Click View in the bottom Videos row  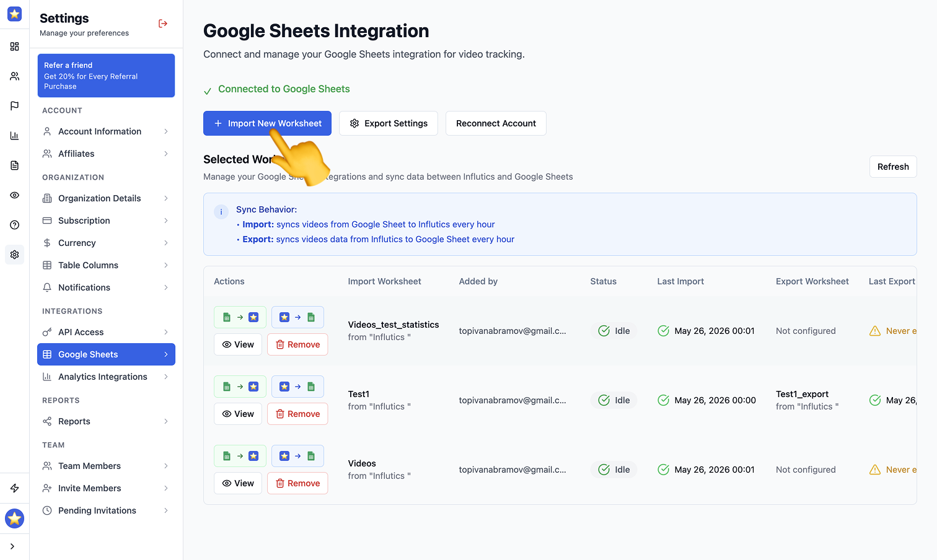tap(238, 483)
